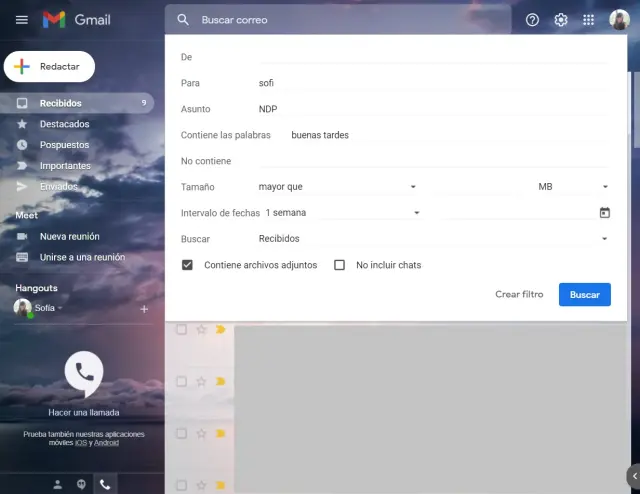Open the main menu hamburger icon
Image resolution: width=640 pixels, height=494 pixels.
(x=21, y=20)
